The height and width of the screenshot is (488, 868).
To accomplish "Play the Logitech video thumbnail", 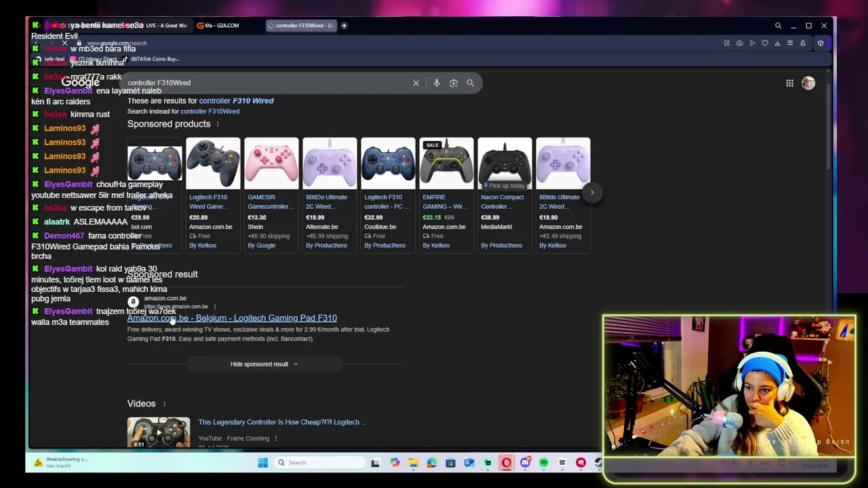I will pos(159,433).
